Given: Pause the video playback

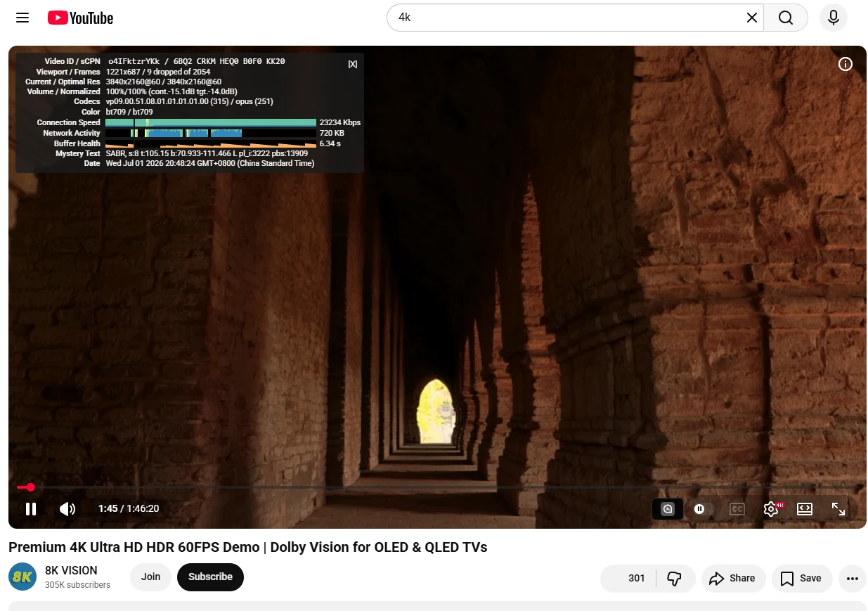Looking at the screenshot, I should coord(31,508).
